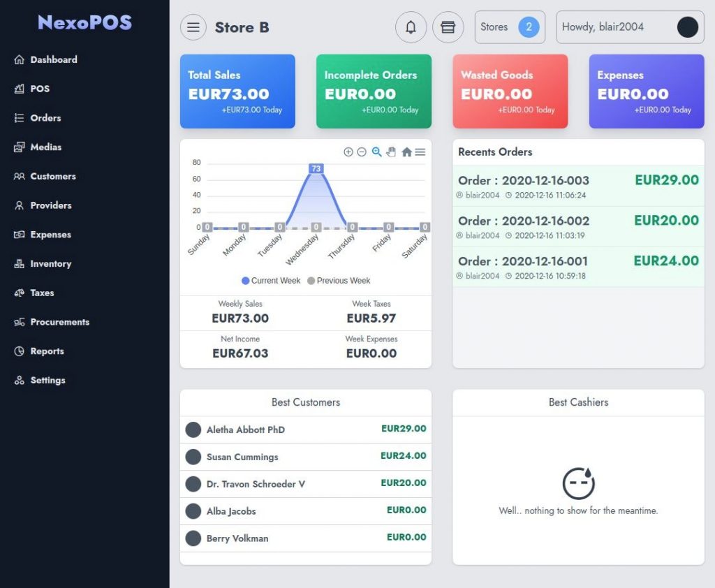Click the chart zoom out minus icon

coord(362,152)
